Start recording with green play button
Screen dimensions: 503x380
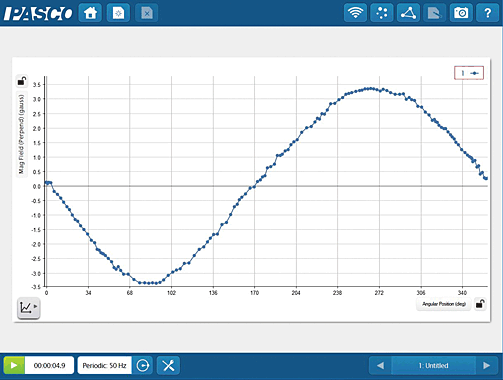pos(14,365)
